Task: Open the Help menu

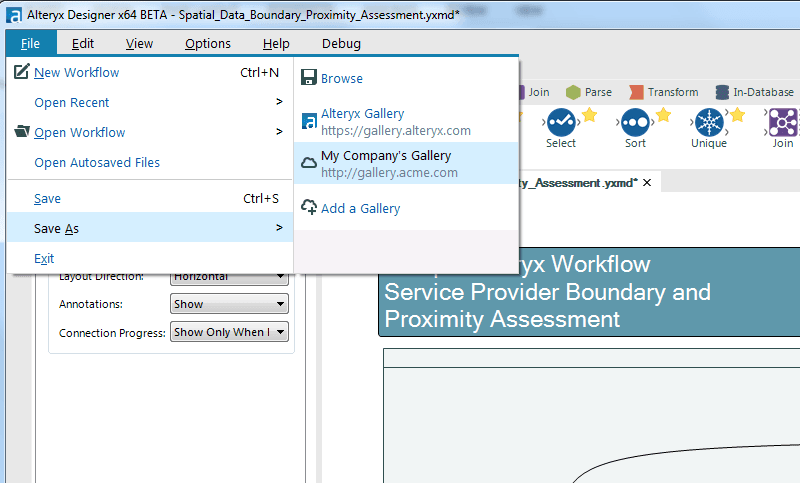Action: [276, 43]
